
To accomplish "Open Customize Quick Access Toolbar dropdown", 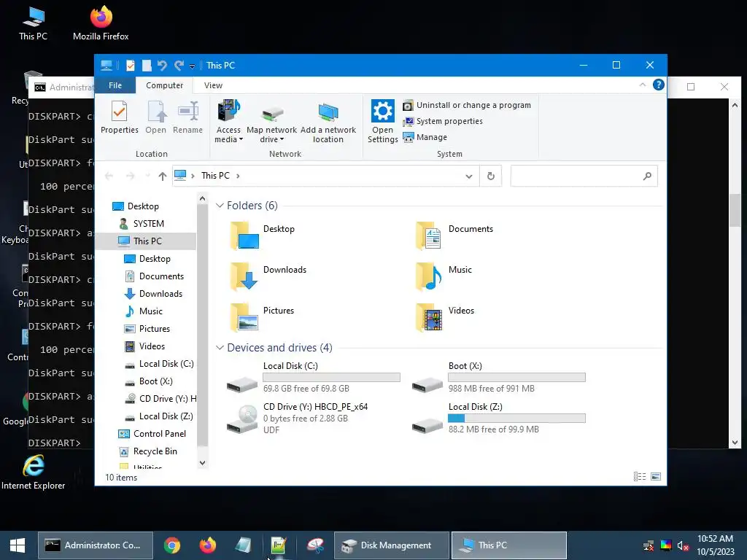I will pos(192,66).
